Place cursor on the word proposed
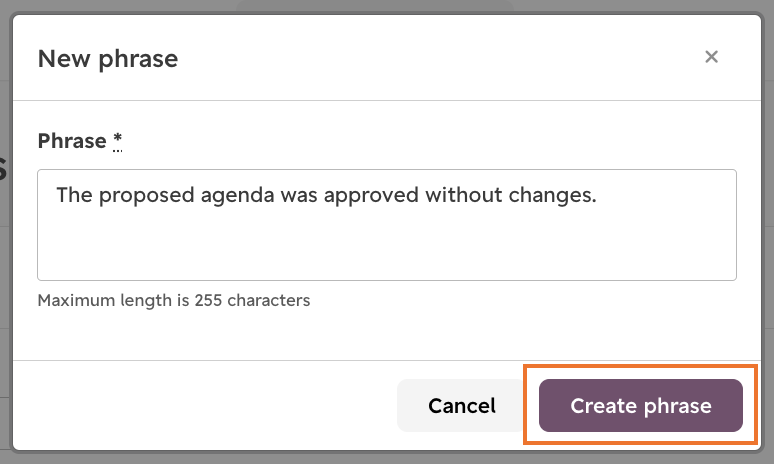The width and height of the screenshot is (774, 464). 147,195
